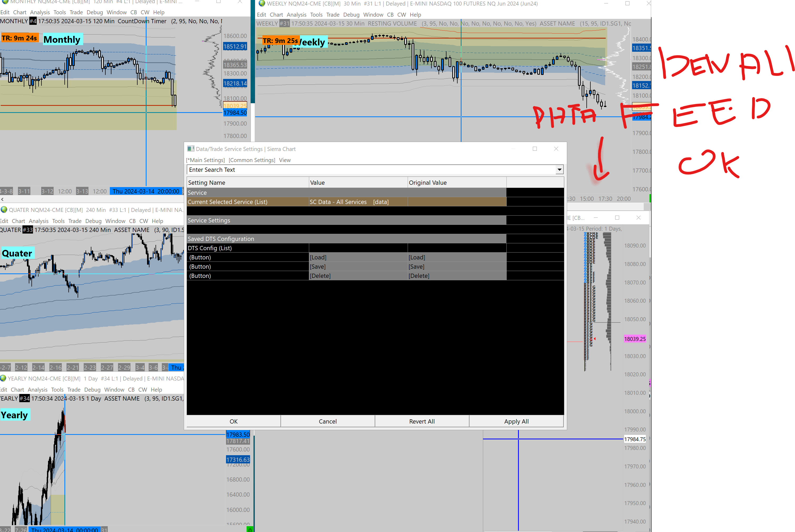Image resolution: width=795 pixels, height=532 pixels.
Task: Close the small [CB... chart window
Action: (x=638, y=217)
